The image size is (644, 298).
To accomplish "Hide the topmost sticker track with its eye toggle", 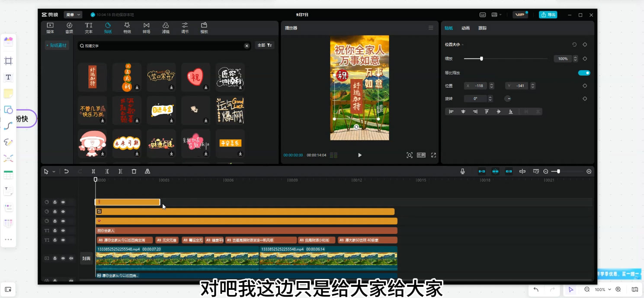I will click(x=63, y=202).
